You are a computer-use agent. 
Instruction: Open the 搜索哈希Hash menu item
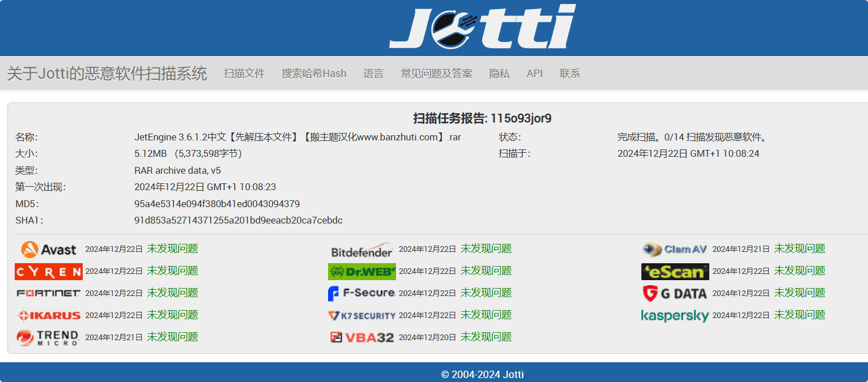click(x=314, y=74)
